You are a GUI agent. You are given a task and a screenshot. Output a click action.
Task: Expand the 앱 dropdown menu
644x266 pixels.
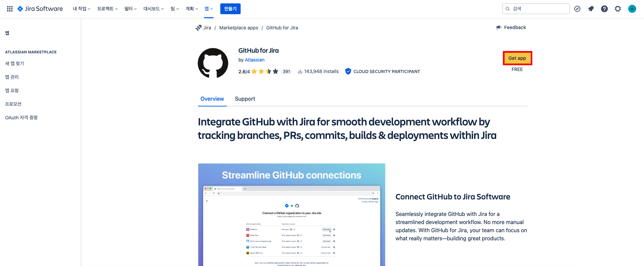[209, 9]
